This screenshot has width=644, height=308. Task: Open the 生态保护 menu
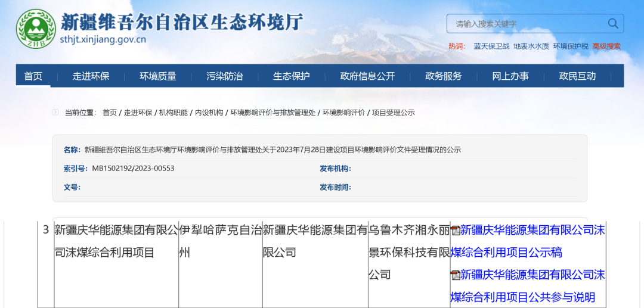(292, 76)
